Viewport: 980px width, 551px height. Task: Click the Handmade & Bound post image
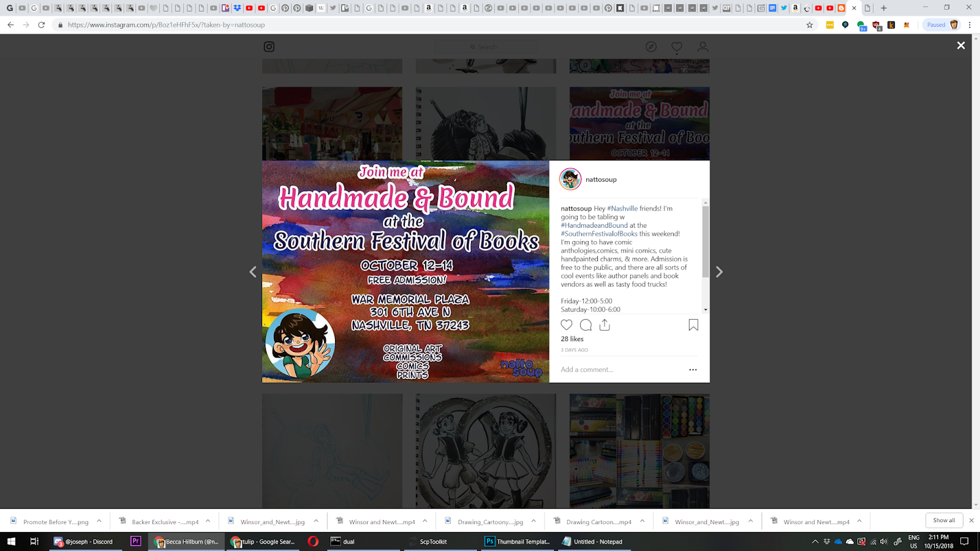pos(405,272)
